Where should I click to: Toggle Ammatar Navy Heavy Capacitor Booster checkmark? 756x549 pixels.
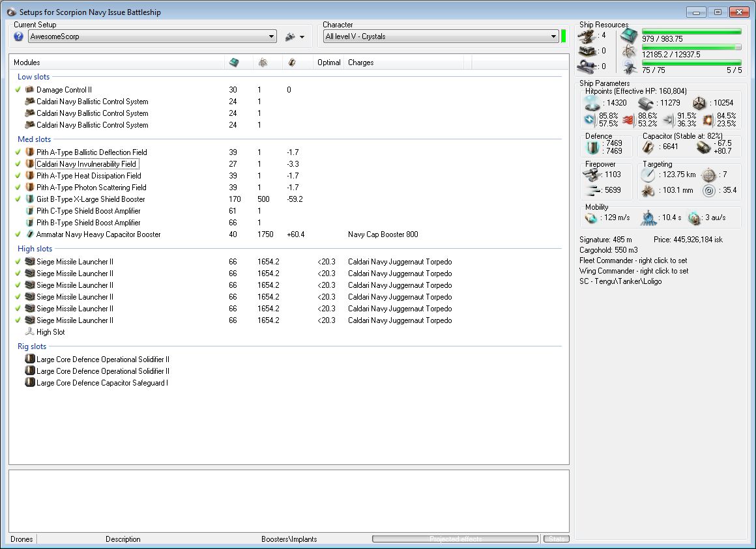[x=18, y=234]
